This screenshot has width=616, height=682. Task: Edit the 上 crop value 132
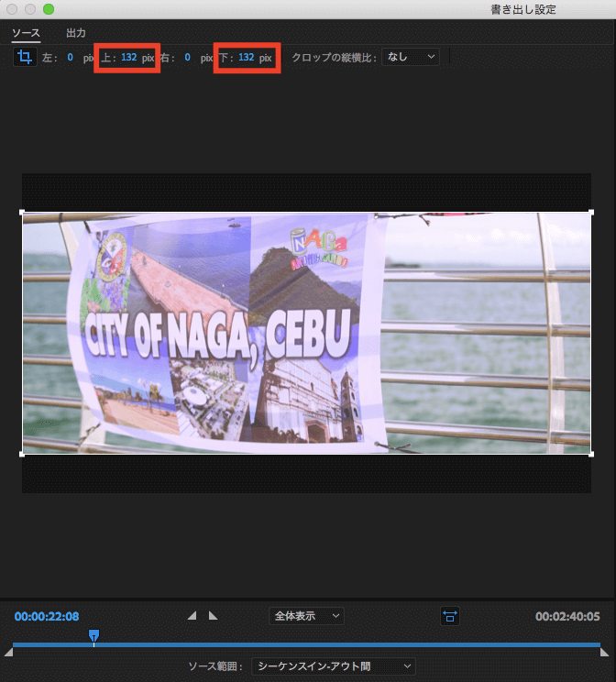[x=128, y=58]
